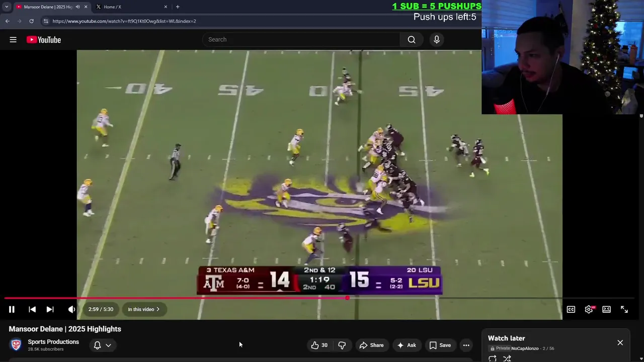Viewport: 644px width, 362px height.
Task: Click the Private playlist badge
Action: coord(501,348)
